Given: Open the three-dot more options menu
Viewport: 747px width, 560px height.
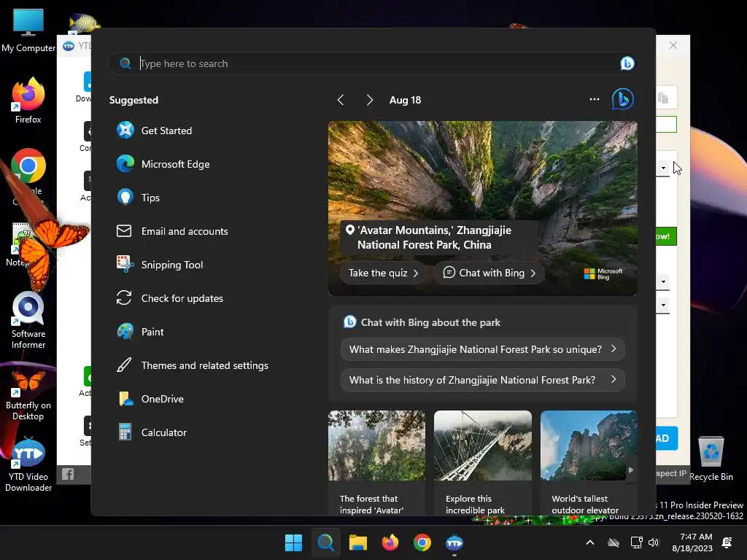Looking at the screenshot, I should point(594,99).
